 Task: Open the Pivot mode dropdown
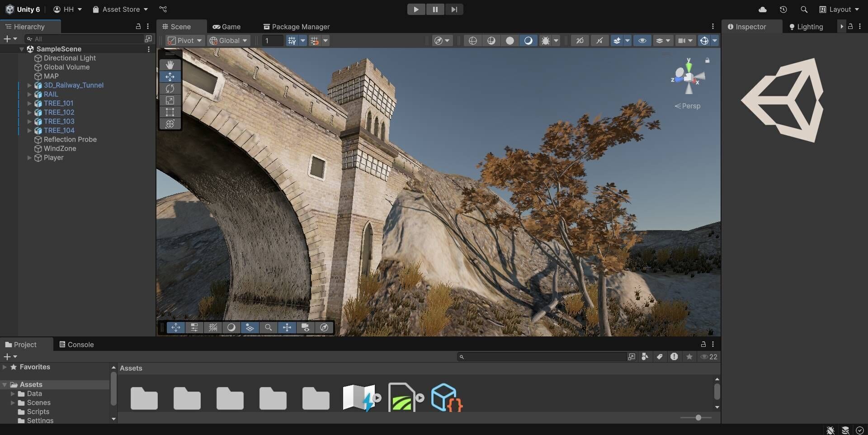click(x=184, y=41)
